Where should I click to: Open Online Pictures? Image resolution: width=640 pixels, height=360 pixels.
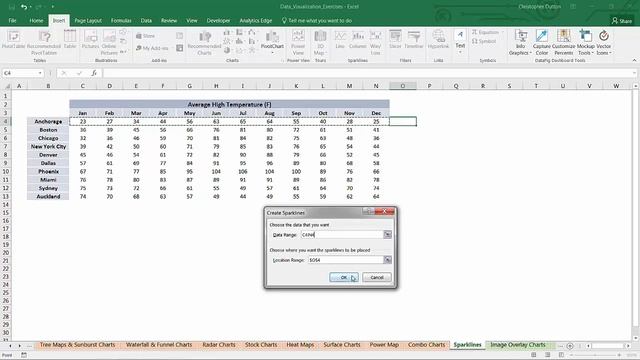point(109,42)
